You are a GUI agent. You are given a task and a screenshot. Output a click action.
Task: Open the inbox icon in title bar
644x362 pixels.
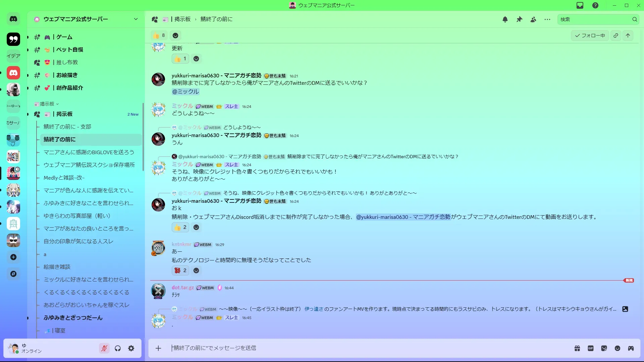point(580,5)
